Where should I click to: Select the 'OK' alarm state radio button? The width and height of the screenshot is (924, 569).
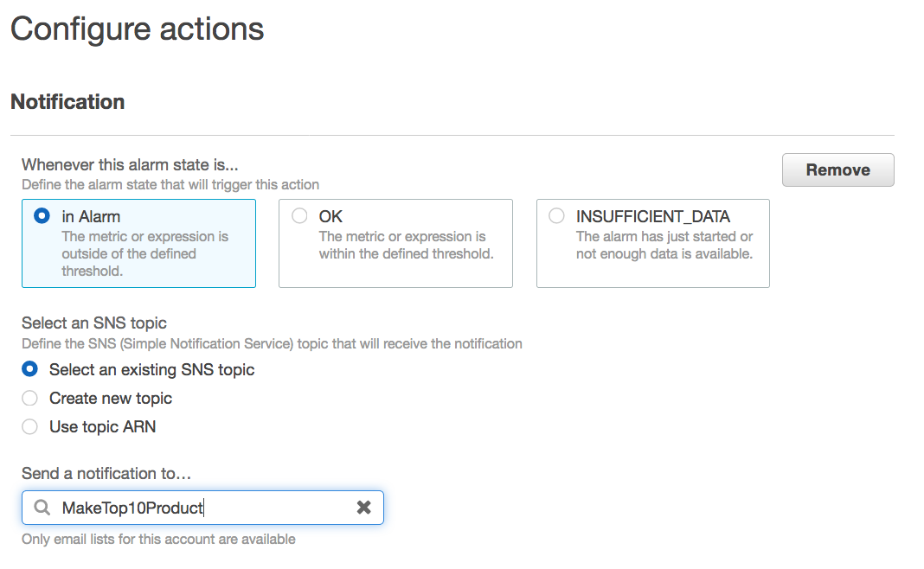coord(299,216)
